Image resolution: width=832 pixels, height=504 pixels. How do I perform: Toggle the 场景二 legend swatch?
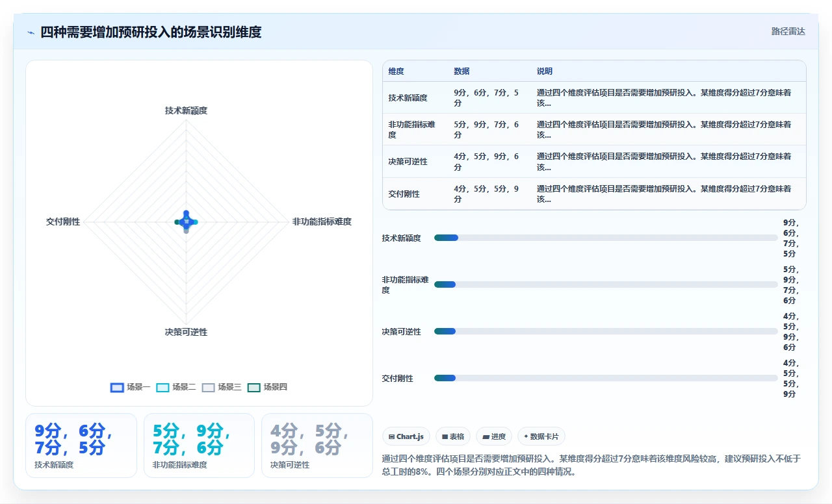[x=162, y=387]
